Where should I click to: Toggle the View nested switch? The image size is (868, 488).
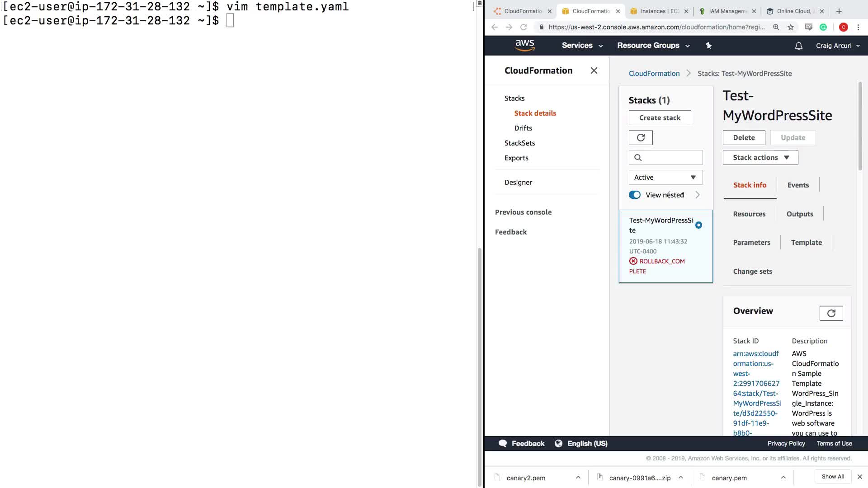(635, 195)
